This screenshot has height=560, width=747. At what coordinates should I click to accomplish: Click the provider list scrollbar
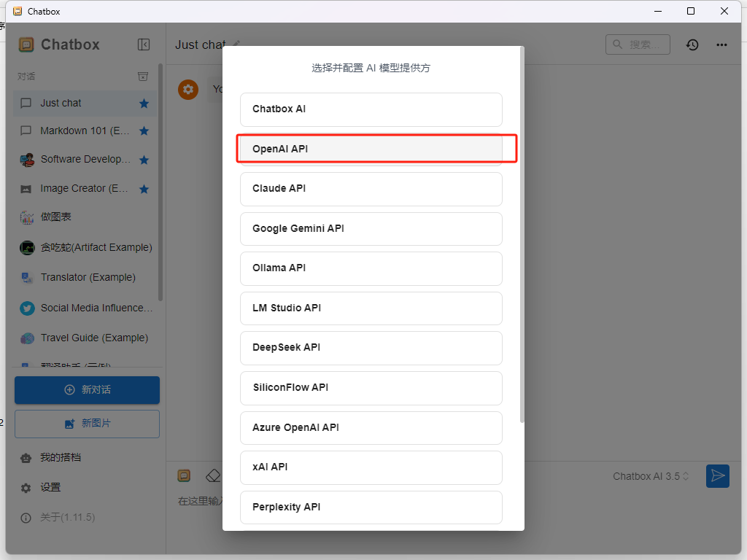click(x=522, y=234)
